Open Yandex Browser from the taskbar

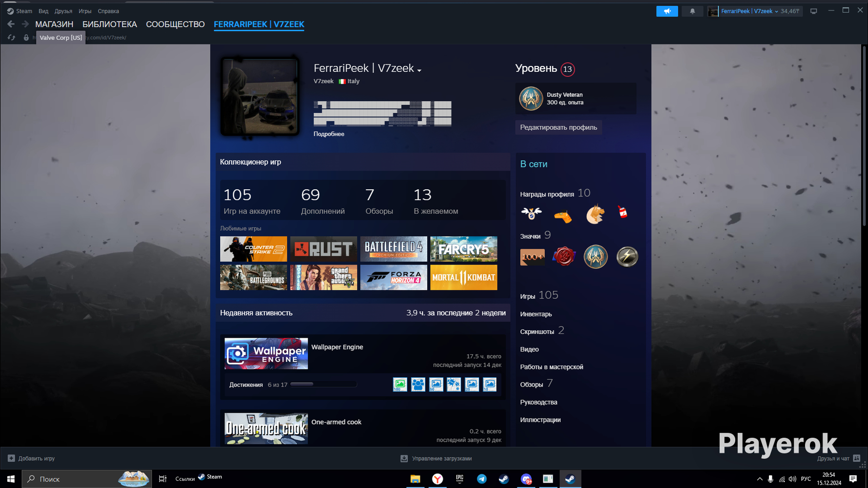click(x=437, y=479)
